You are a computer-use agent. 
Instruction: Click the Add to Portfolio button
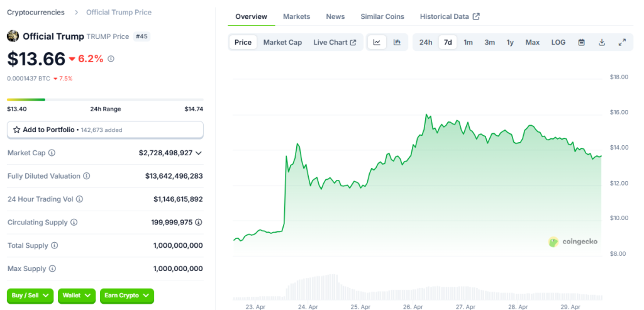pyautogui.click(x=105, y=130)
